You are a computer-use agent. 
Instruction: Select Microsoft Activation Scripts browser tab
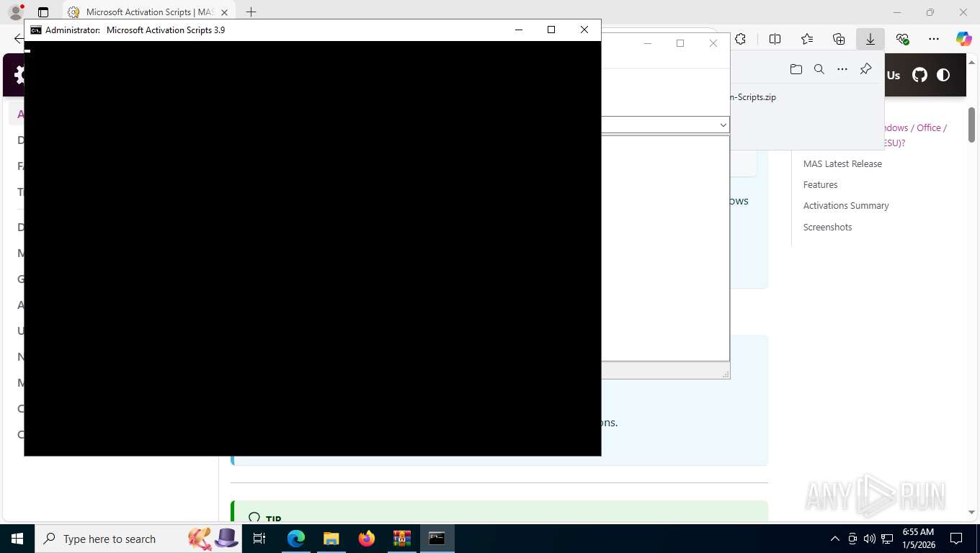click(148, 12)
